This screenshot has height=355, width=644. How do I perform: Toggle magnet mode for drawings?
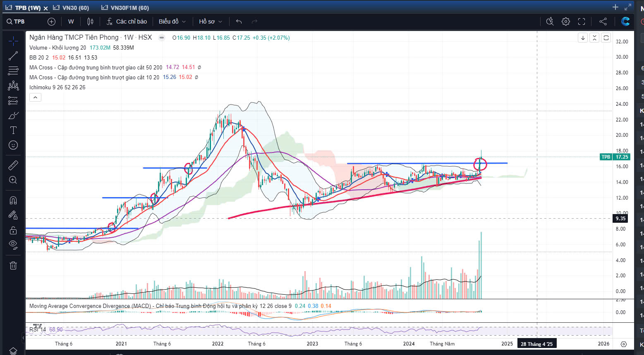pyautogui.click(x=13, y=200)
